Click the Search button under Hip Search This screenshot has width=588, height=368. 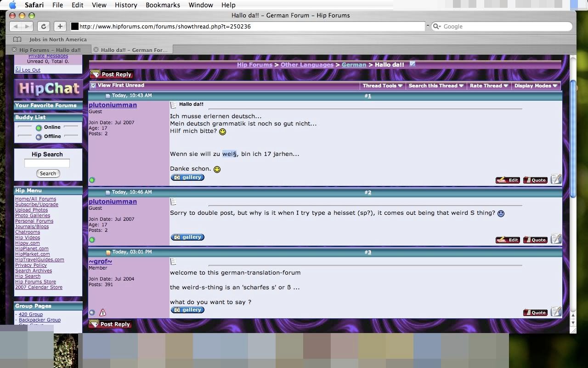click(x=48, y=173)
